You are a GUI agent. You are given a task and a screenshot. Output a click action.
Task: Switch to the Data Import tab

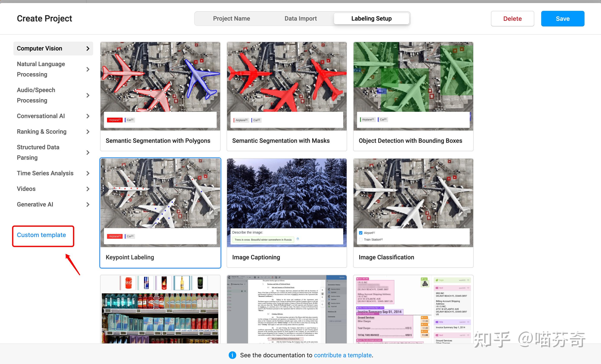coord(300,19)
